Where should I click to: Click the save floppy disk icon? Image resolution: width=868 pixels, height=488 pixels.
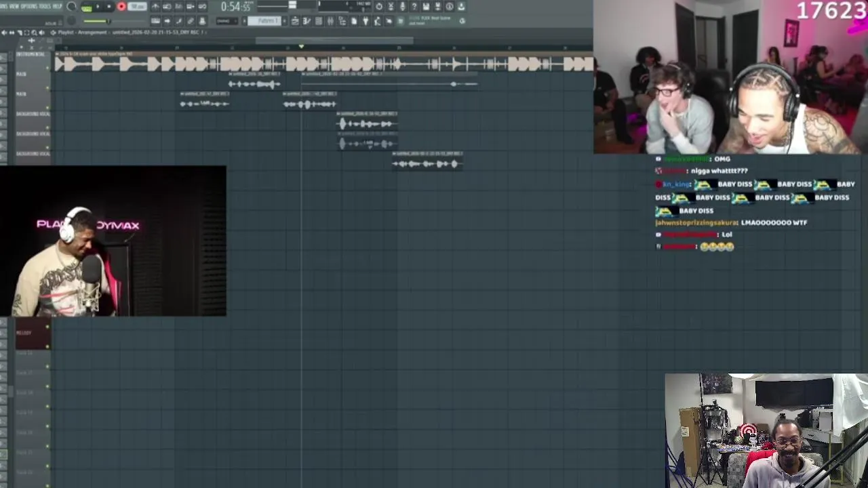[x=426, y=6]
